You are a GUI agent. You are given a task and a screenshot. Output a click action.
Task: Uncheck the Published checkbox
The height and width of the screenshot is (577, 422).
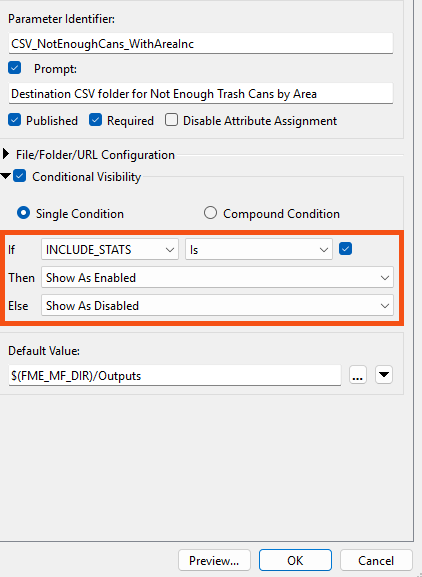[14, 120]
